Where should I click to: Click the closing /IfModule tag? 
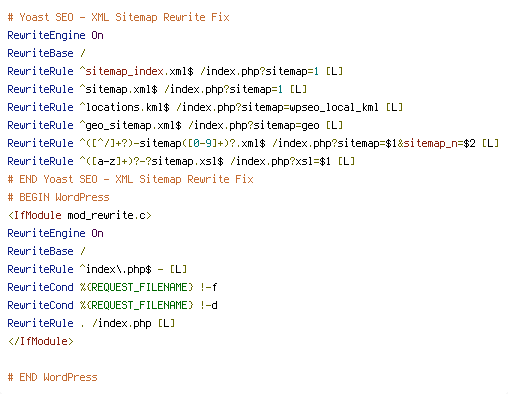pyautogui.click(x=41, y=341)
